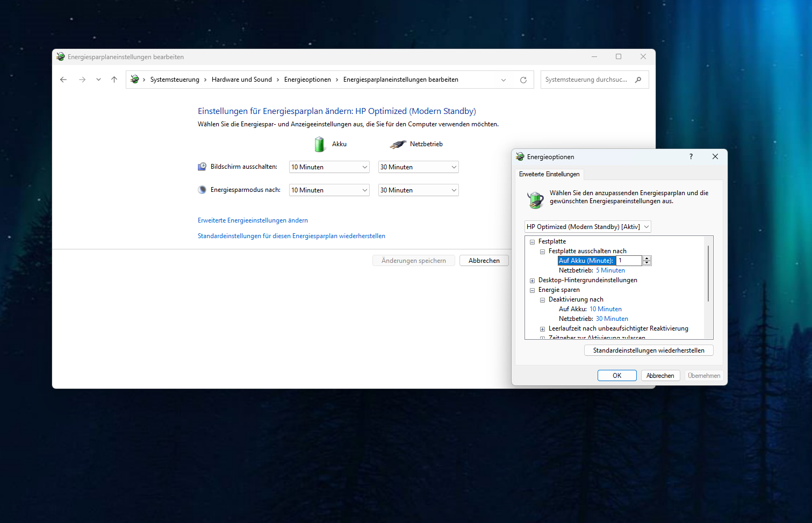The height and width of the screenshot is (523, 812).
Task: Open the address bar history dropdown
Action: pos(504,80)
